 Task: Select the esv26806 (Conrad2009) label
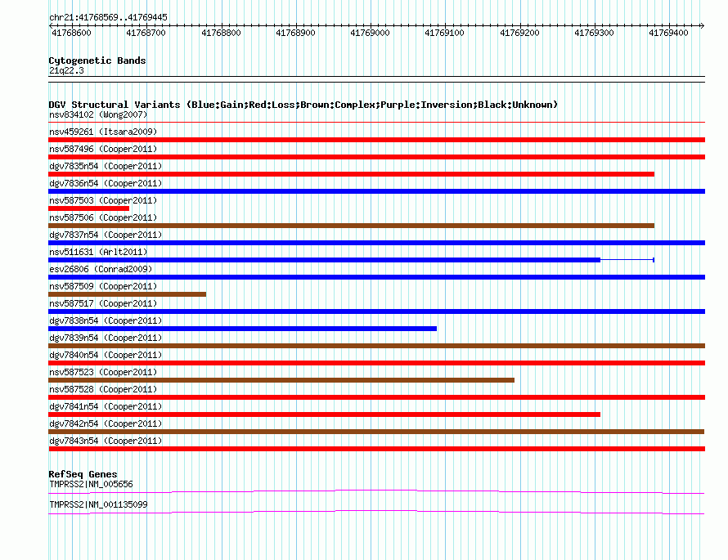coord(101,269)
